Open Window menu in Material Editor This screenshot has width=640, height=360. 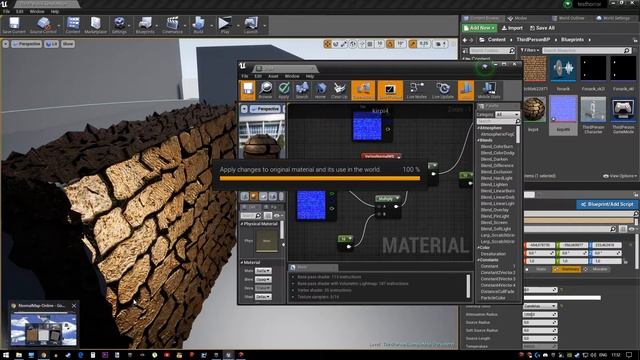[292, 76]
